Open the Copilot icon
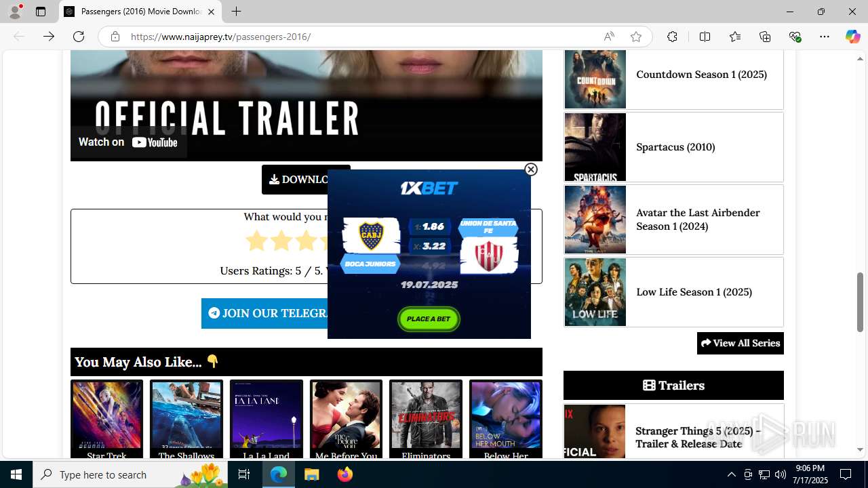Image resolution: width=868 pixels, height=488 pixels. click(x=852, y=37)
